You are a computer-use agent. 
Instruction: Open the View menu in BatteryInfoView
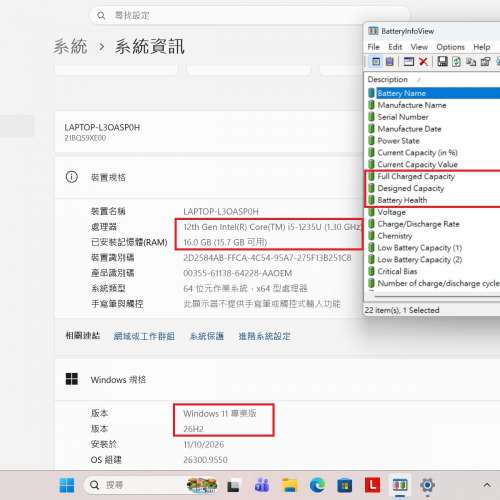click(419, 47)
